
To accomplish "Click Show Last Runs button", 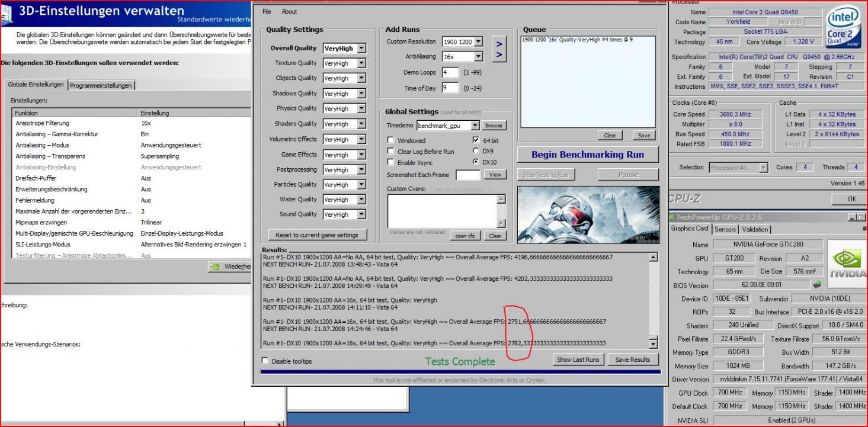I will point(578,359).
